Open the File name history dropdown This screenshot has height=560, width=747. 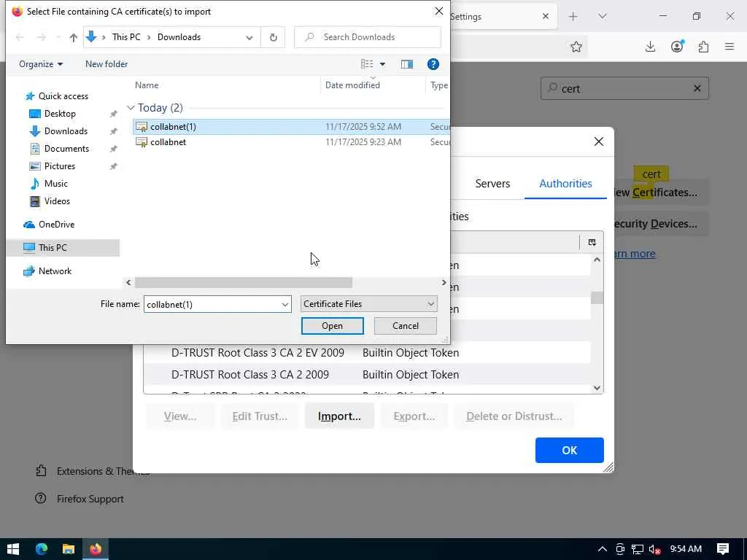(x=285, y=304)
